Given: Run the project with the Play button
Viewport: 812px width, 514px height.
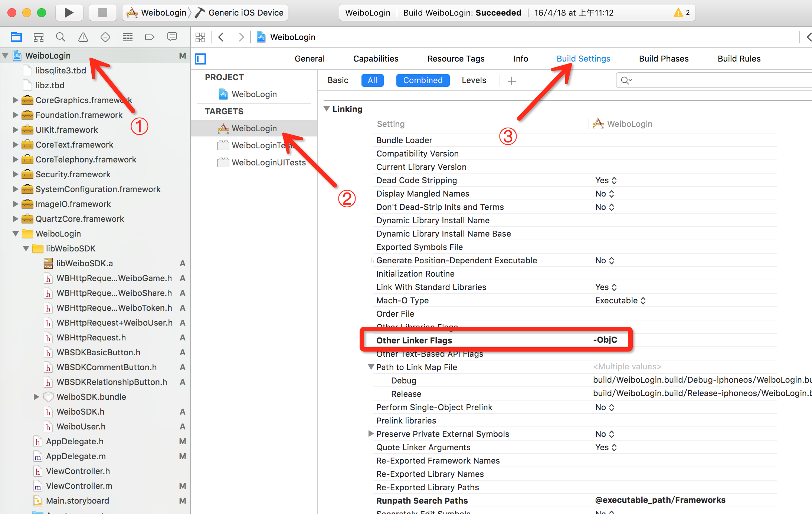Looking at the screenshot, I should click(69, 13).
